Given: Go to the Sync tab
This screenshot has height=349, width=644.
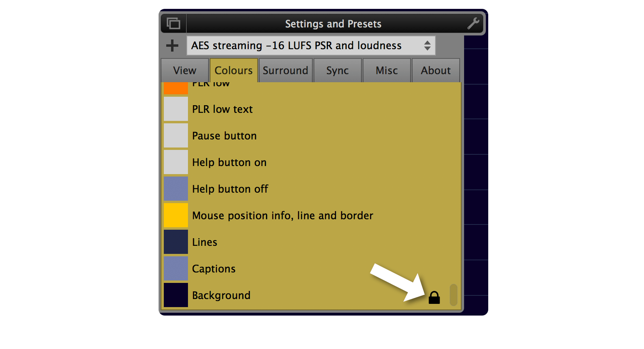Looking at the screenshot, I should click(337, 71).
